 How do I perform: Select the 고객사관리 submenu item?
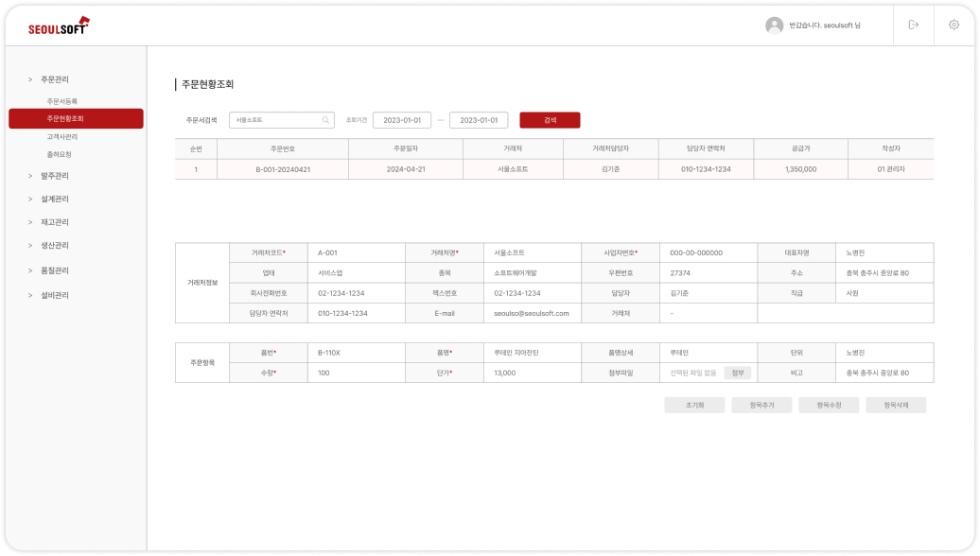pos(61,137)
